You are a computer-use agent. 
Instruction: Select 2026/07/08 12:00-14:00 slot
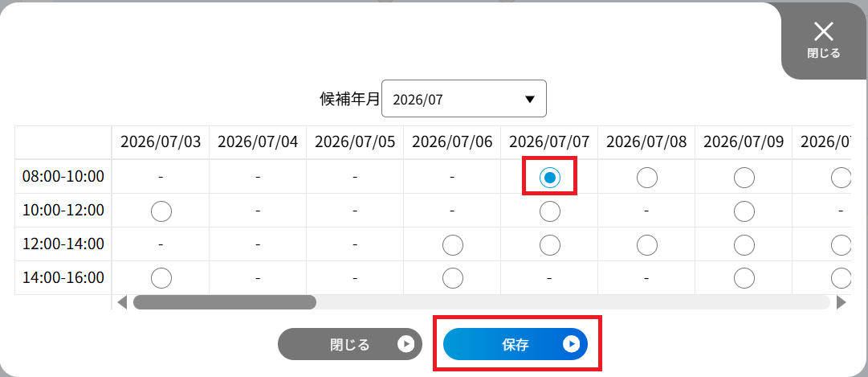(x=647, y=244)
